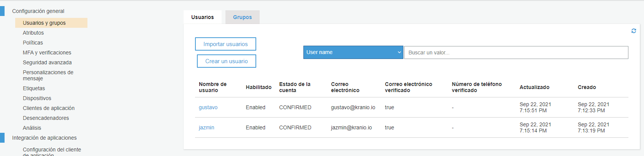Open Políticas in the sidebar
Viewport: 644px width, 156px height.
click(x=33, y=43)
